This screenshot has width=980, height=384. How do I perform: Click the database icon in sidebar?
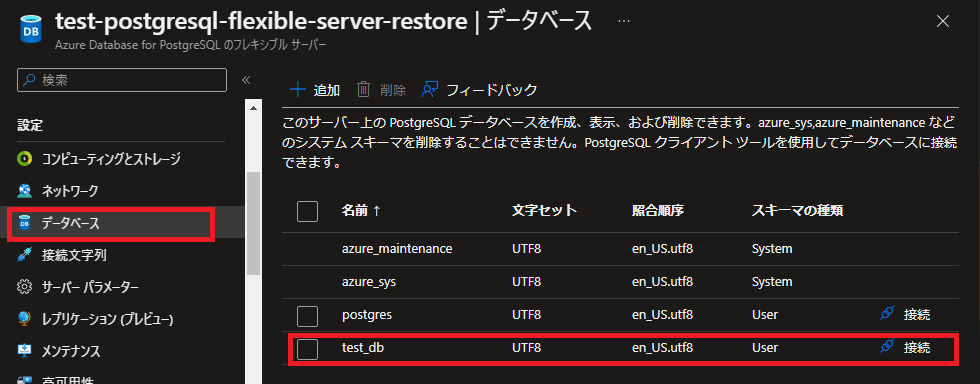click(24, 223)
